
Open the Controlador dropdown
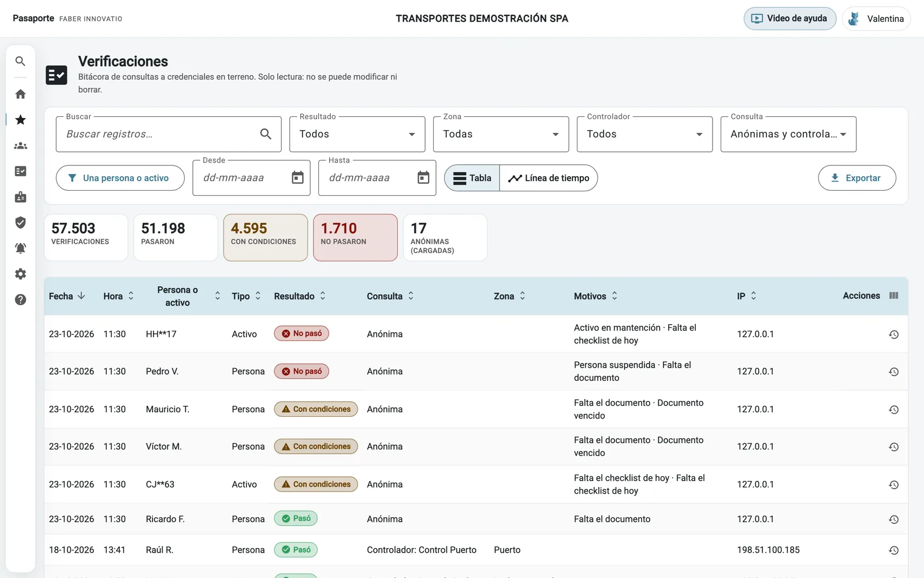[x=644, y=134]
